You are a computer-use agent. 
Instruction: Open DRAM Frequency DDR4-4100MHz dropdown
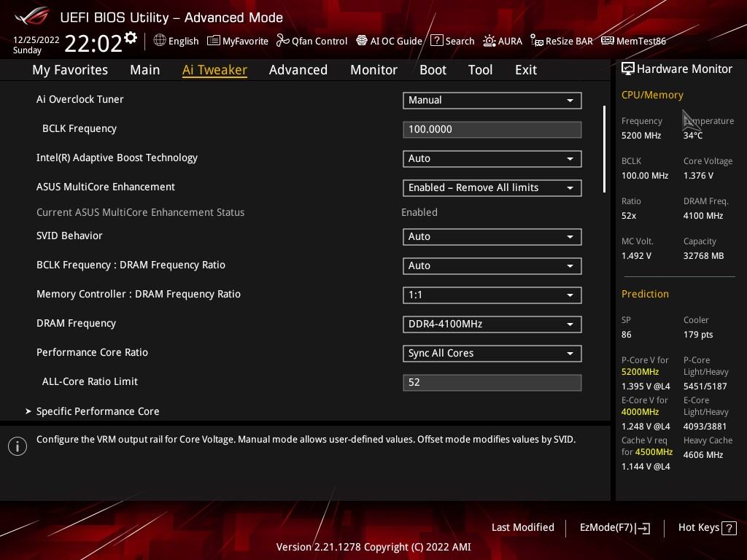(492, 324)
